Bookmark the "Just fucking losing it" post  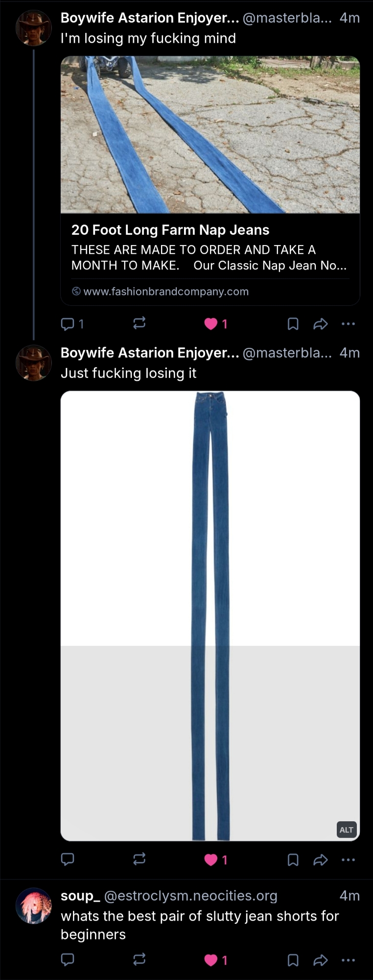293,859
